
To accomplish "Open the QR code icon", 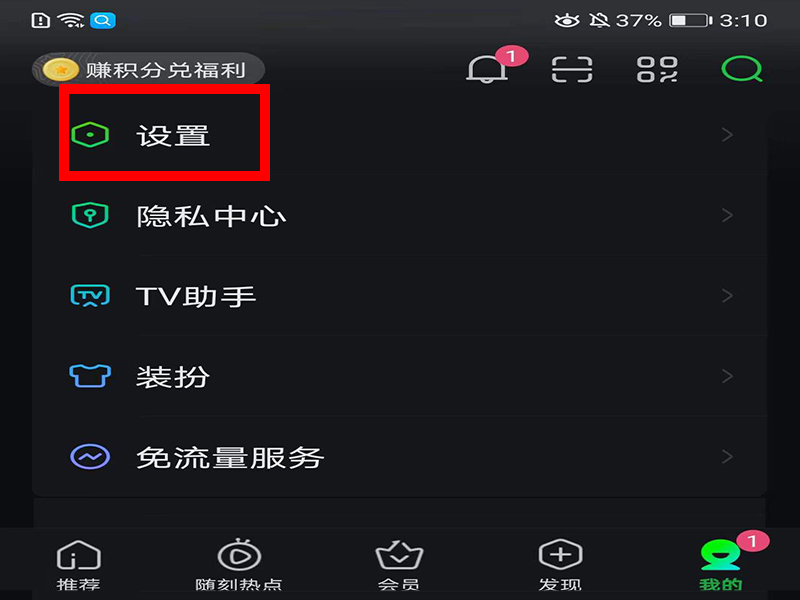I will (657, 69).
